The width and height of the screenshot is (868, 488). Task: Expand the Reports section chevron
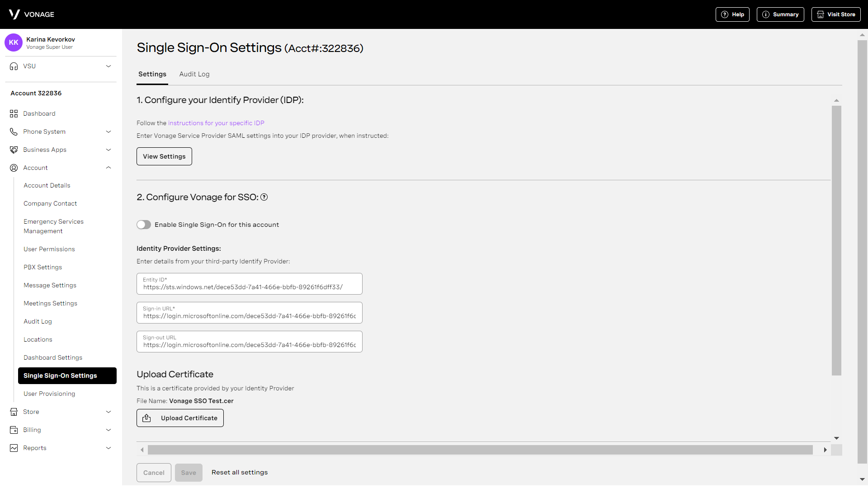(108, 448)
